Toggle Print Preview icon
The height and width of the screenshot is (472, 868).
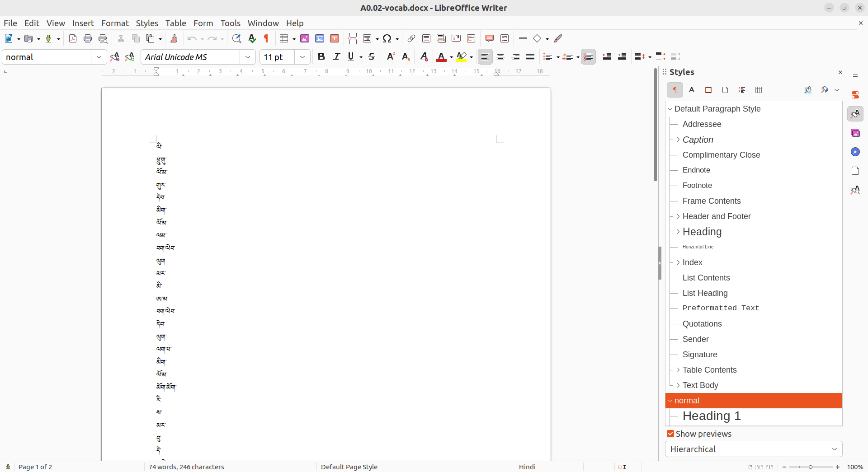(103, 38)
